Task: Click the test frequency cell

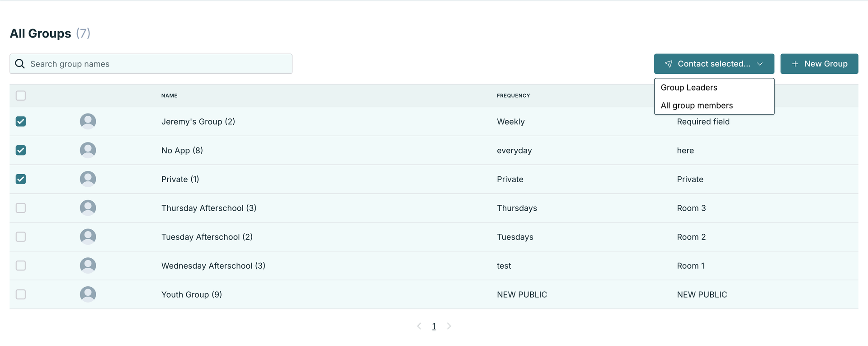Action: click(504, 266)
